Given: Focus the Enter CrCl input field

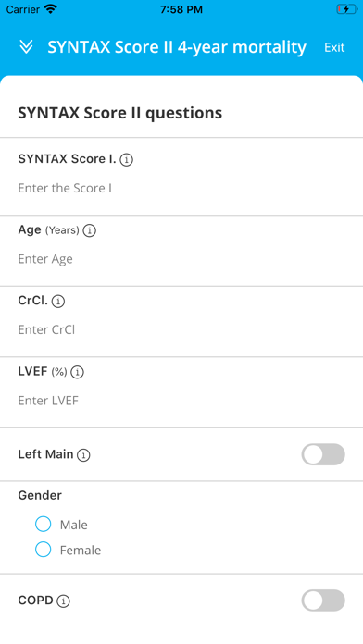Looking at the screenshot, I should coord(181,329).
